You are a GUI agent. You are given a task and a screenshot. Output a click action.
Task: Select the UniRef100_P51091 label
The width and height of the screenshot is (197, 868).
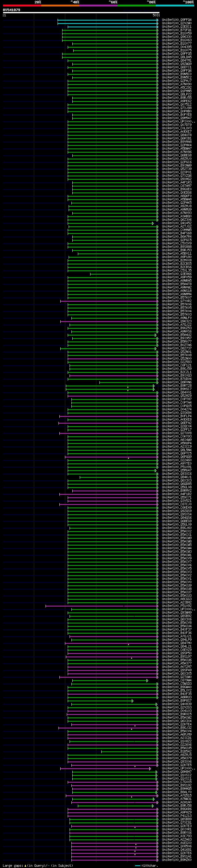pos(176,467)
